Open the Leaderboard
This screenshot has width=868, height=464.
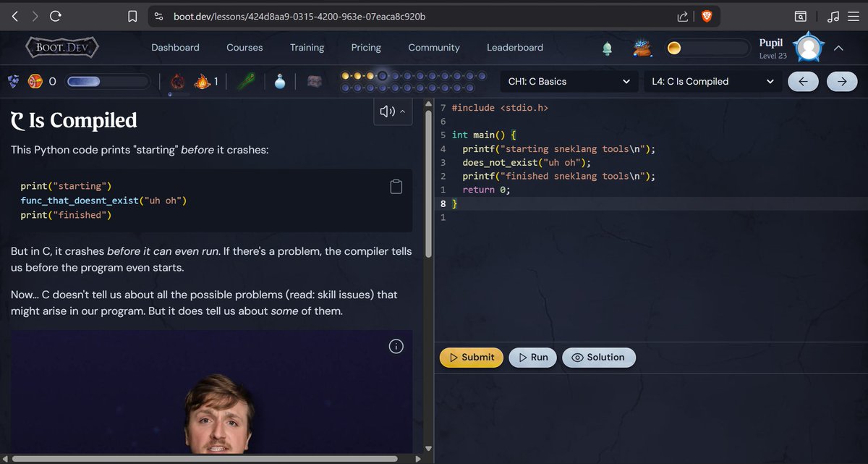click(515, 48)
